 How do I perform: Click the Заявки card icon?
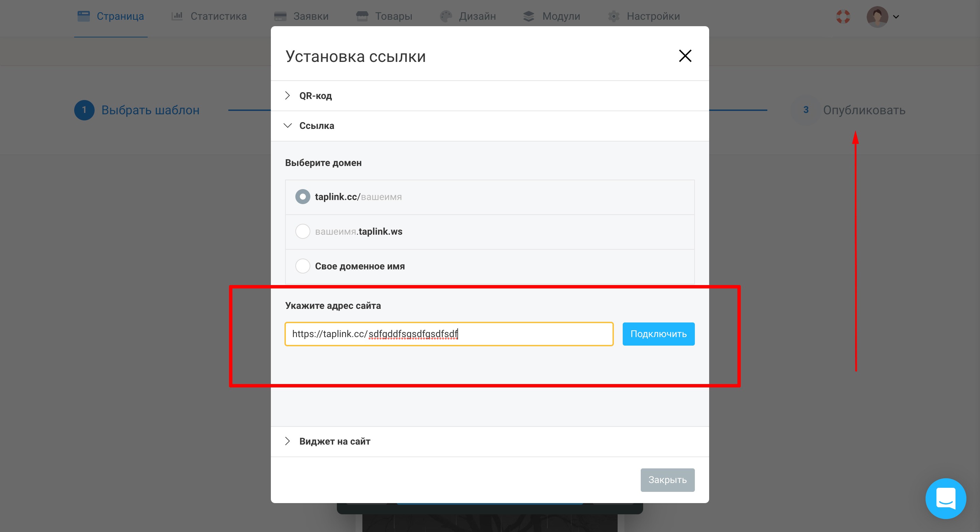pos(280,16)
